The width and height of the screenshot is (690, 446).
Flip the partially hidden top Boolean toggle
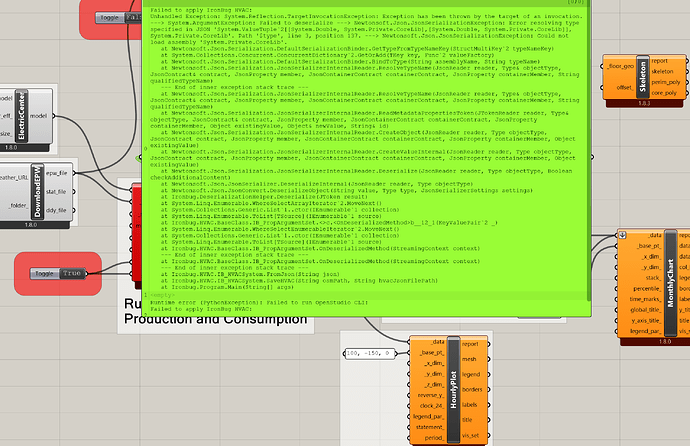(134, 18)
